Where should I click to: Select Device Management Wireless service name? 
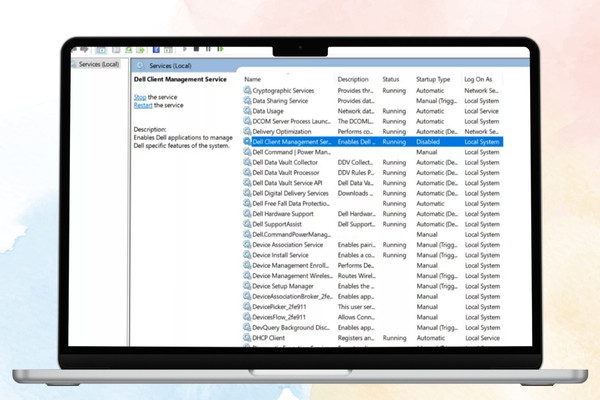point(293,276)
